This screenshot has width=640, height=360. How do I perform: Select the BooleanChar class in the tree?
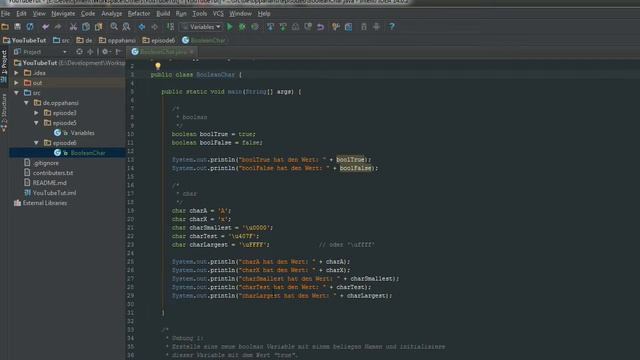click(80, 153)
